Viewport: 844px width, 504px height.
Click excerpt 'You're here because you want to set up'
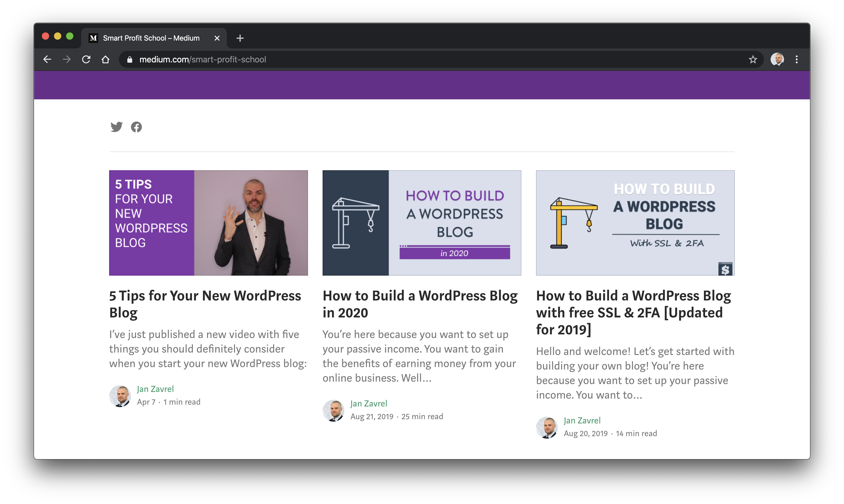(420, 356)
